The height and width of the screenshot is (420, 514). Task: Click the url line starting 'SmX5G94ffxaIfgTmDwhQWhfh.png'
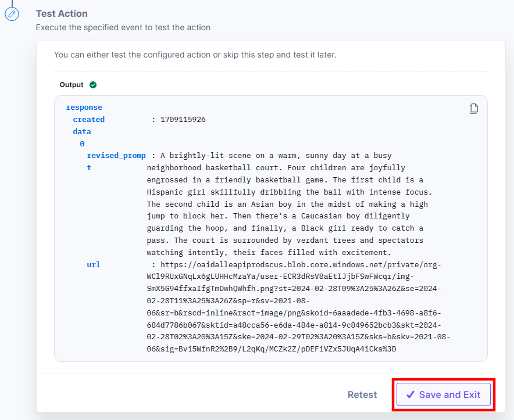tap(294, 288)
